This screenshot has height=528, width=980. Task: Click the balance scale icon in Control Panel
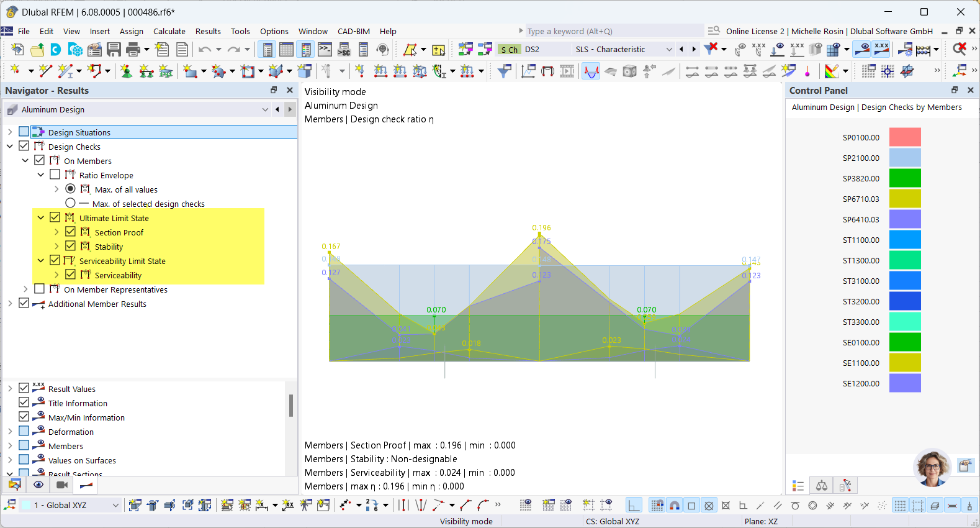(822, 486)
